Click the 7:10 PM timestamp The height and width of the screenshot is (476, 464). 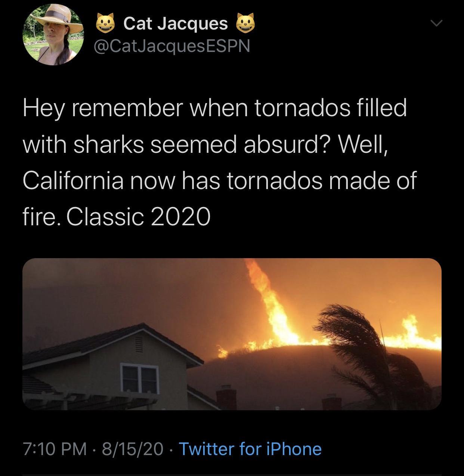point(55,449)
